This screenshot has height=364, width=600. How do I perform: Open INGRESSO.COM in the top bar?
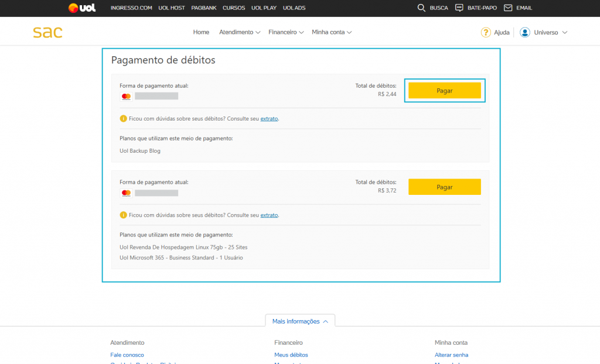[x=131, y=8]
